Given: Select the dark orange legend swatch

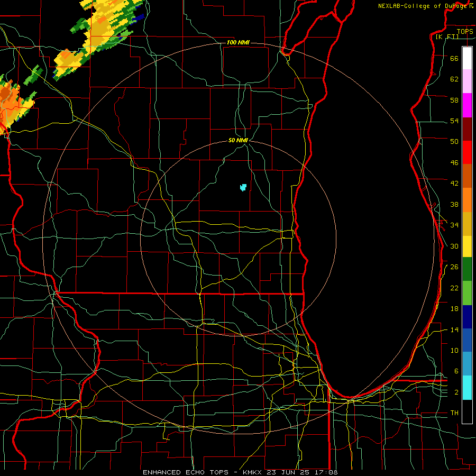Looking at the screenshot, I should pos(467,176).
